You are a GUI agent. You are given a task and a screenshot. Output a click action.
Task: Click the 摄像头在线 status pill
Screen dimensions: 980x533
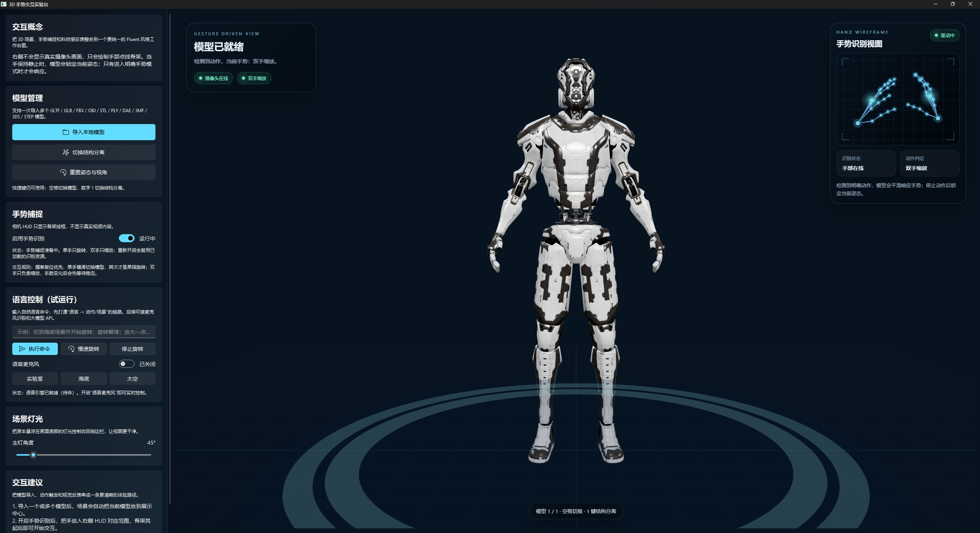(x=214, y=78)
